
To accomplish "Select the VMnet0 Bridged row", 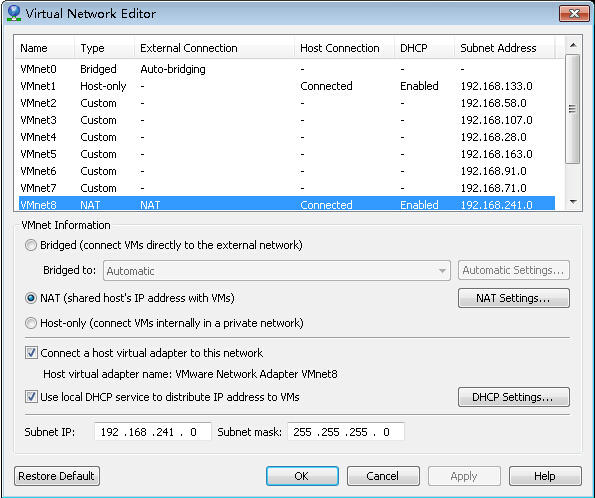I will (x=287, y=69).
